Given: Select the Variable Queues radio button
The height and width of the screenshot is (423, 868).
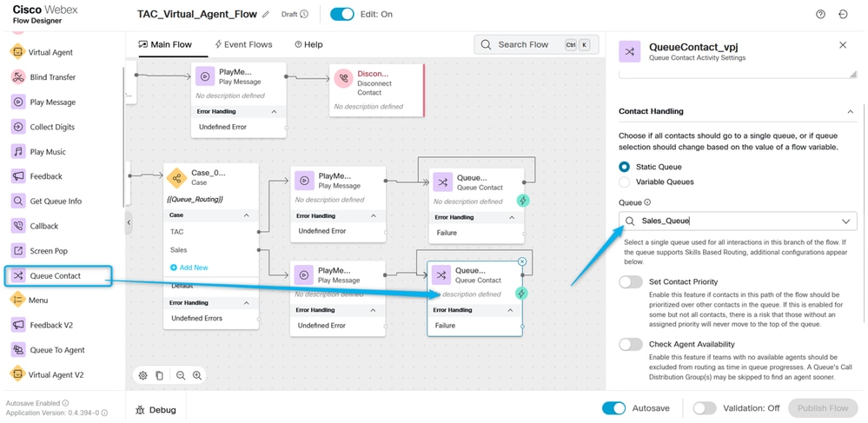Looking at the screenshot, I should (x=625, y=182).
